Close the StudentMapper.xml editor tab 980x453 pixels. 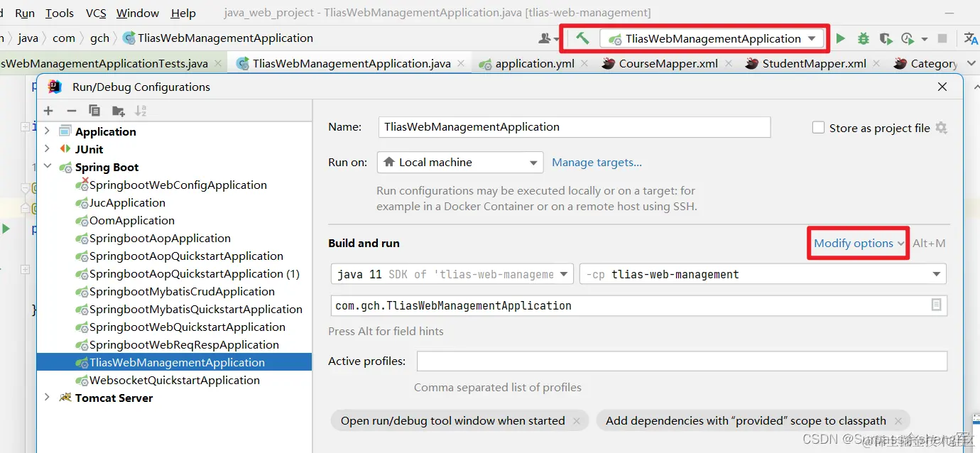click(877, 63)
